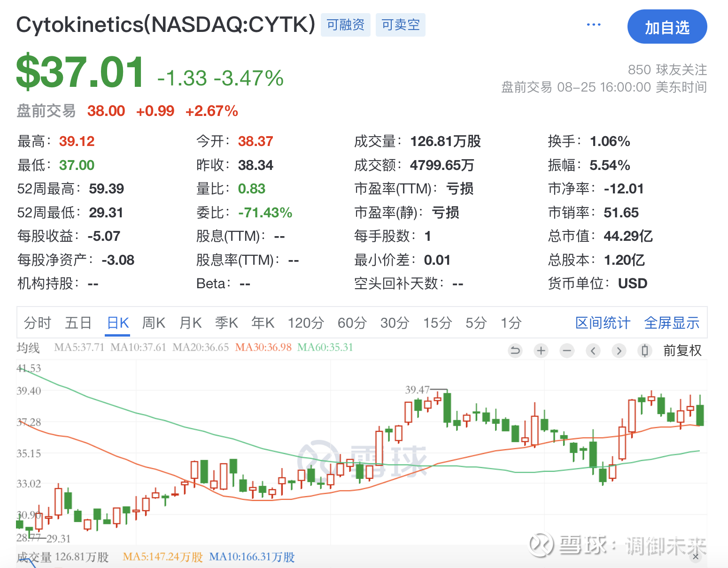Screen dimensions: 728x568
Task: Click the 可卖空 short-sell tag
Action: [x=401, y=25]
